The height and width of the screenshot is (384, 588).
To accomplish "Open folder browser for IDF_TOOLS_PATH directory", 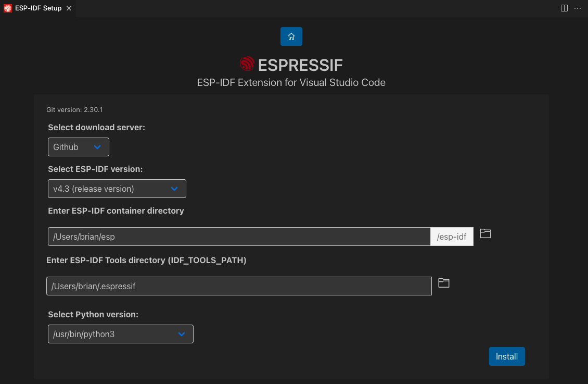I will 443,283.
